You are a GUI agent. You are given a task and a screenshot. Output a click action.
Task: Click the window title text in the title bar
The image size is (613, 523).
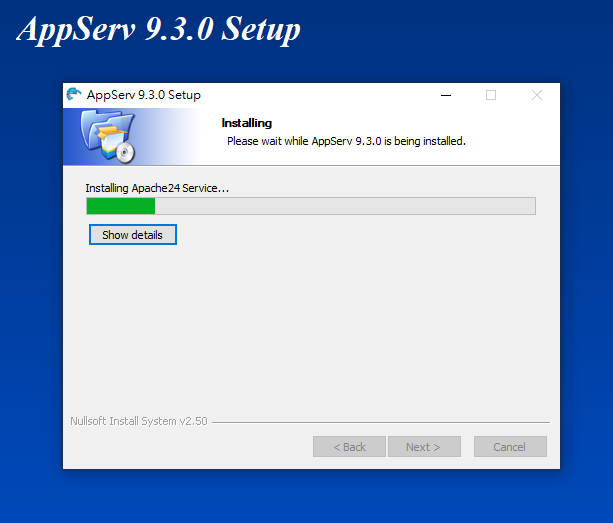point(143,95)
